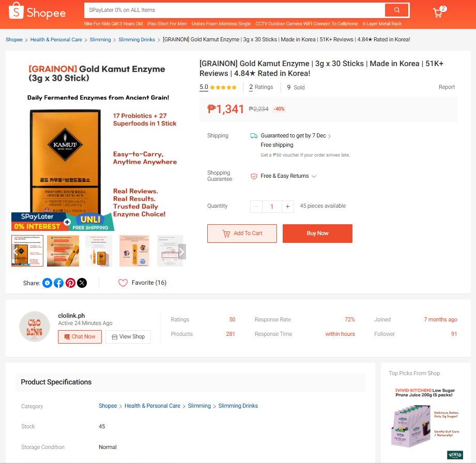Screen dimensions: 476x464
Task: Click the orange search magnifier button
Action: (396, 10)
